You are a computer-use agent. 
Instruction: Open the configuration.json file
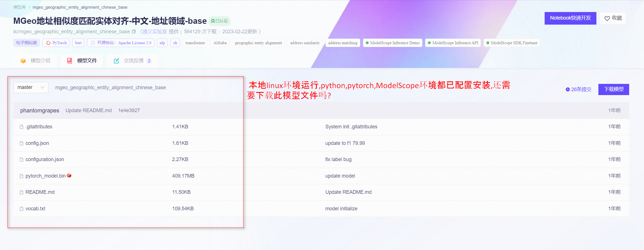pos(45,160)
